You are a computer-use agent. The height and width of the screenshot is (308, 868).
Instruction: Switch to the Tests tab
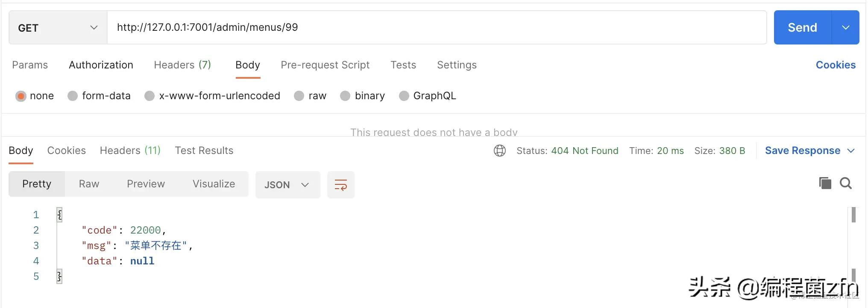[403, 65]
